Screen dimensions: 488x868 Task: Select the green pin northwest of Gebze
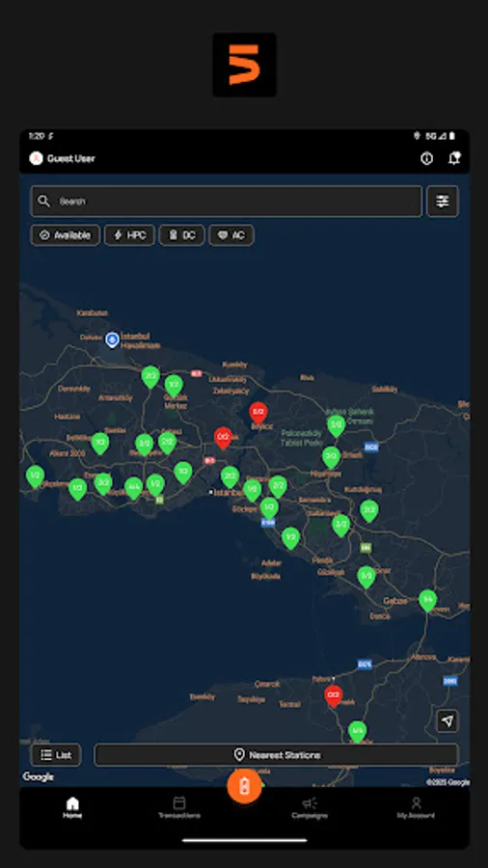coord(366,577)
